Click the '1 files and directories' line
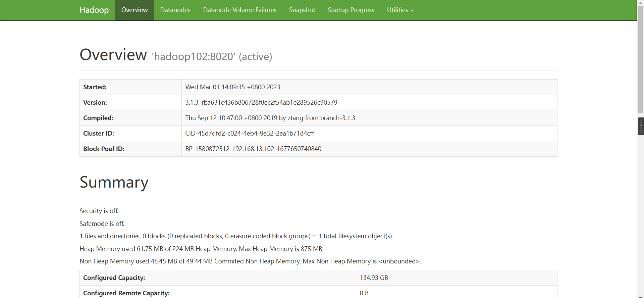 coord(236,236)
